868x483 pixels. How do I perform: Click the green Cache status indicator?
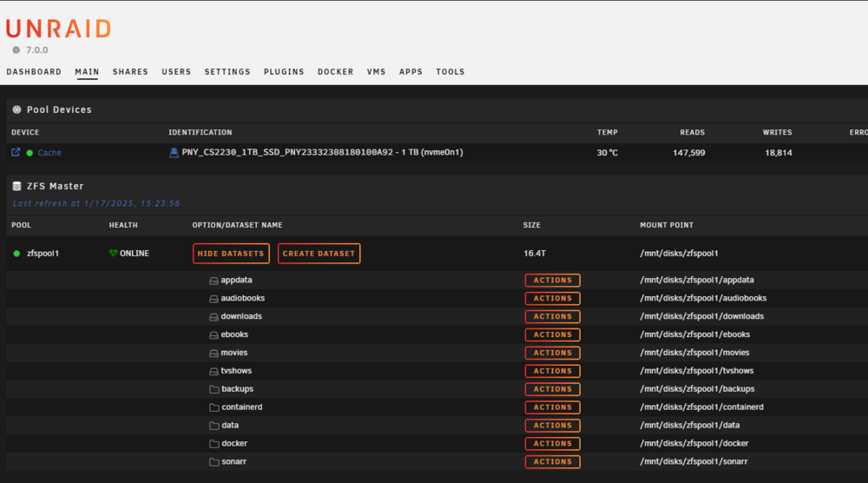(30, 153)
